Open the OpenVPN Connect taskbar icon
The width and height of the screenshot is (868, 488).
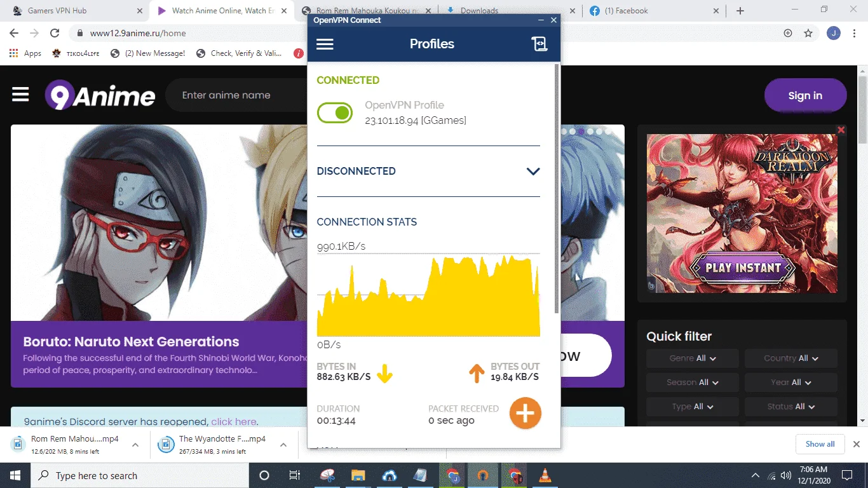482,475
